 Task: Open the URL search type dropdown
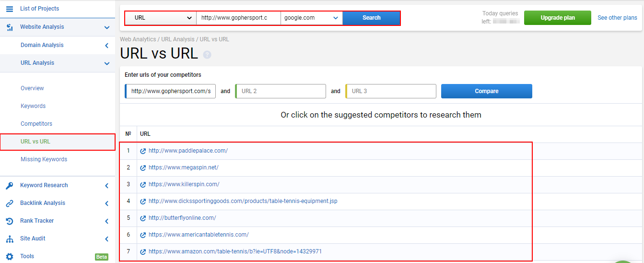coord(161,18)
